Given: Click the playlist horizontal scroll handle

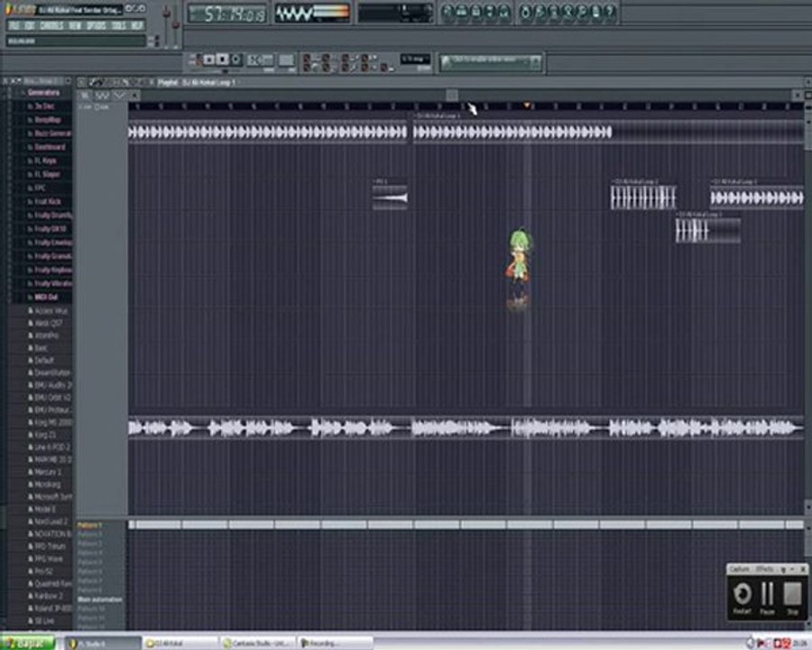Looking at the screenshot, I should [x=452, y=96].
